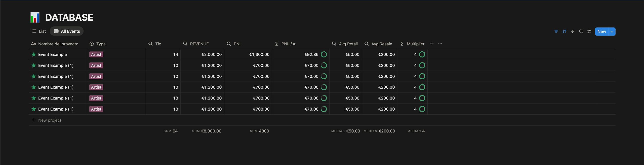Image resolution: width=644 pixels, height=165 pixels.
Task: Click the SUM €8,000.00 revenue footer
Action: (207, 131)
